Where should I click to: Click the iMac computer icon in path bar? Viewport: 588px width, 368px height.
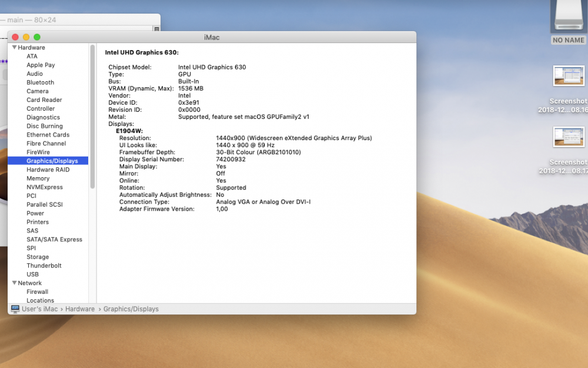pyautogui.click(x=15, y=309)
